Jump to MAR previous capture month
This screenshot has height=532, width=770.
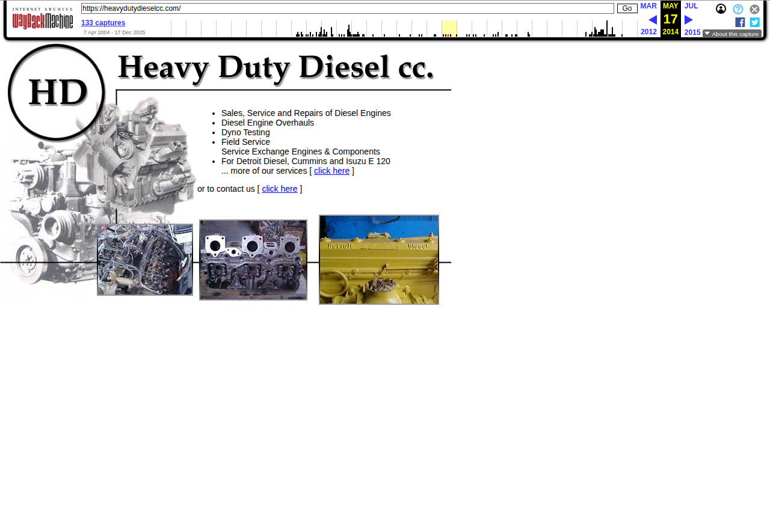(648, 6)
